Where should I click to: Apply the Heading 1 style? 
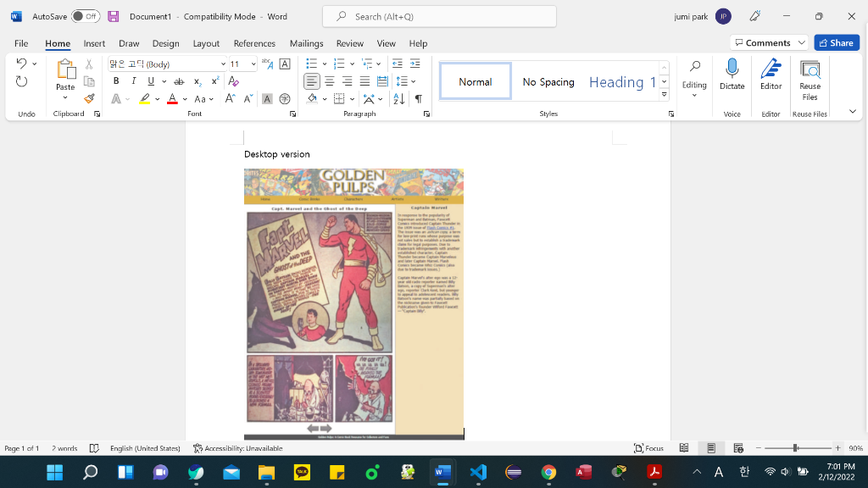click(622, 82)
